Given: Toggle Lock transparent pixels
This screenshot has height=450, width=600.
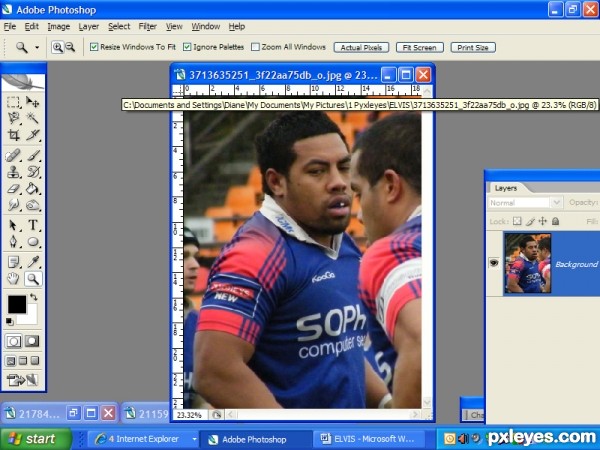Looking at the screenshot, I should point(517,221).
